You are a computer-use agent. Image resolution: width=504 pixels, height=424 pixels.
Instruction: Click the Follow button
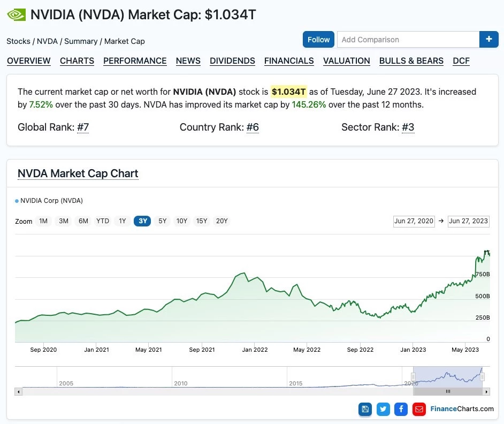(x=318, y=39)
